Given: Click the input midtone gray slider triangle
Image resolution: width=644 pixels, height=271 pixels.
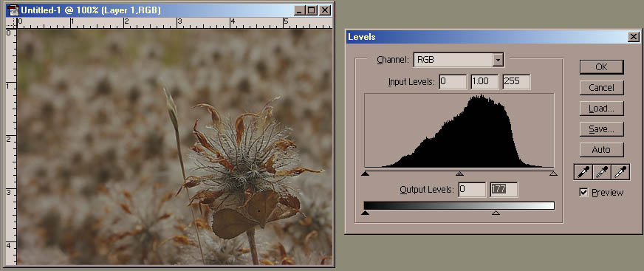Looking at the screenshot, I should tap(459, 174).
